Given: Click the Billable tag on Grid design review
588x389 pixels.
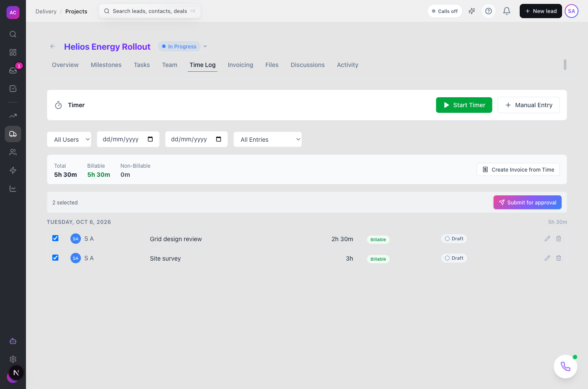Looking at the screenshot, I should coord(378,239).
